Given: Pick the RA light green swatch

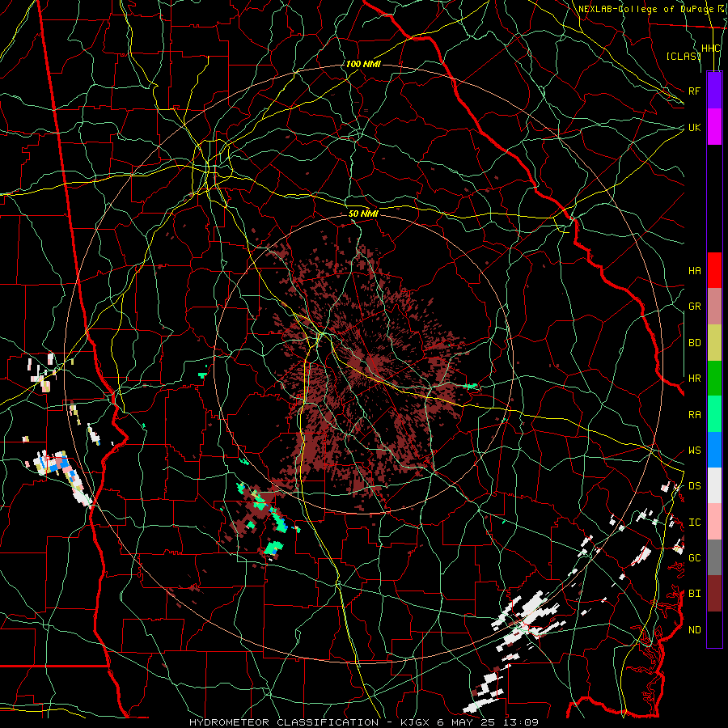Looking at the screenshot, I should (714, 414).
